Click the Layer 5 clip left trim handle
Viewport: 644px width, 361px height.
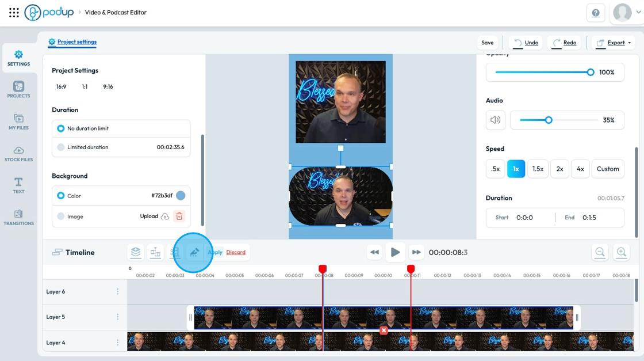[190, 317]
